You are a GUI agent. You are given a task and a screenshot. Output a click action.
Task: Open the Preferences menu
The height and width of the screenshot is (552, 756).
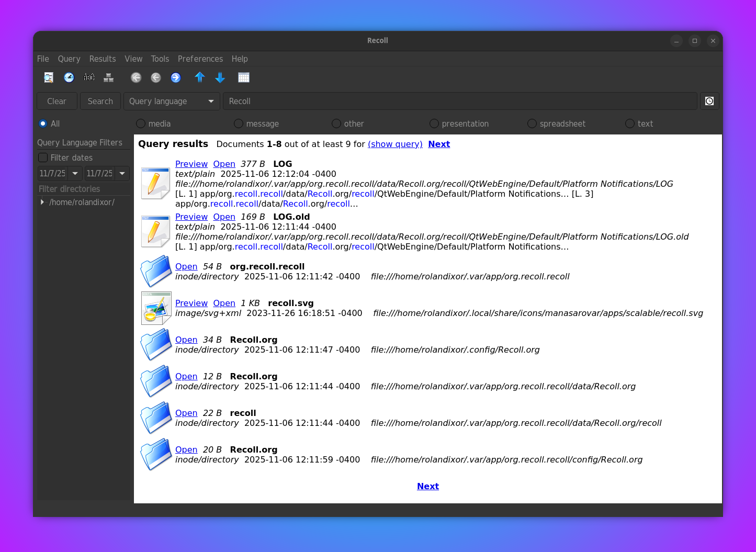(x=200, y=59)
